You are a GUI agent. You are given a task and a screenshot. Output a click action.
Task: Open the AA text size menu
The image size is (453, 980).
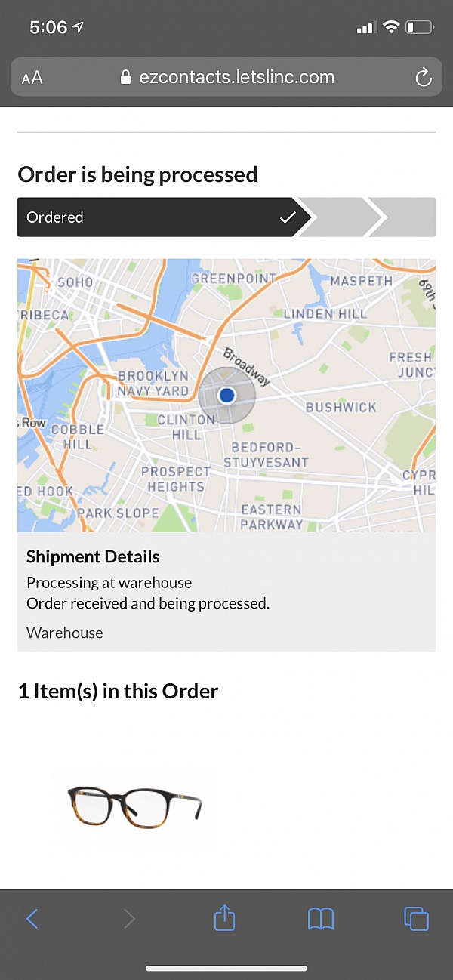click(x=32, y=78)
